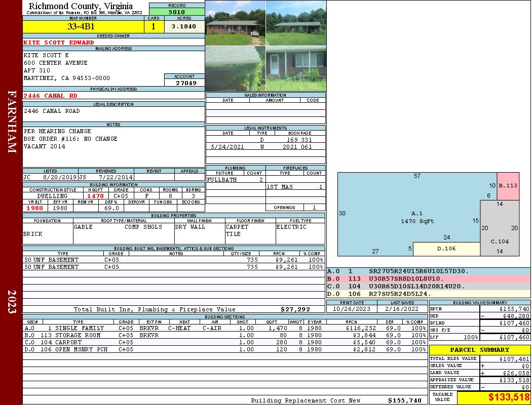Select the C.0 104 CARPORT row

pyautogui.click(x=223, y=342)
